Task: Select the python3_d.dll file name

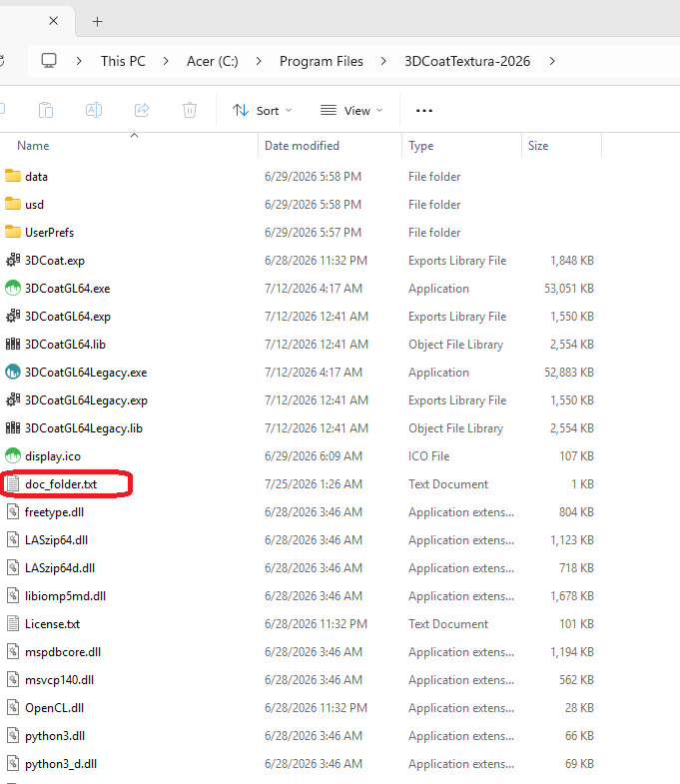Action: pos(61,764)
